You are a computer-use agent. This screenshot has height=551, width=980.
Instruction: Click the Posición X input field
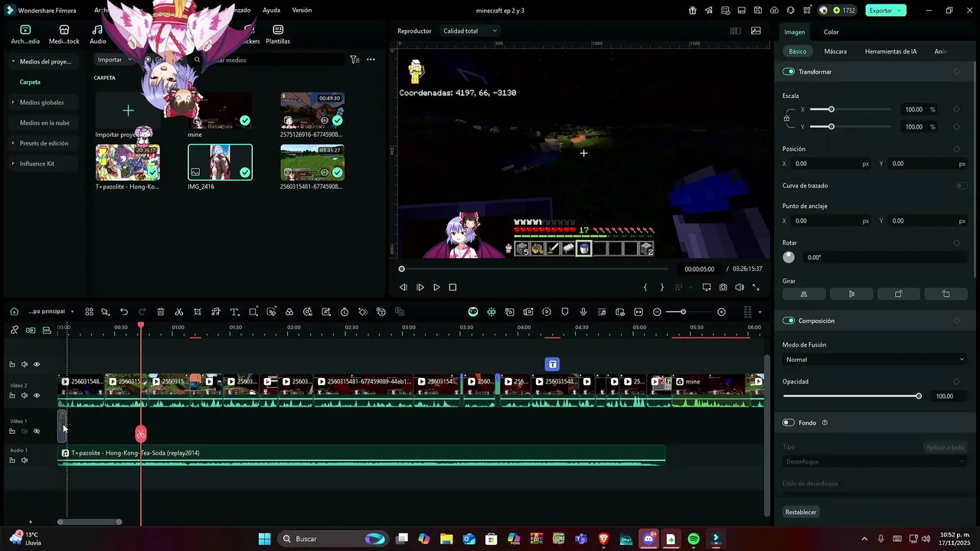click(830, 164)
